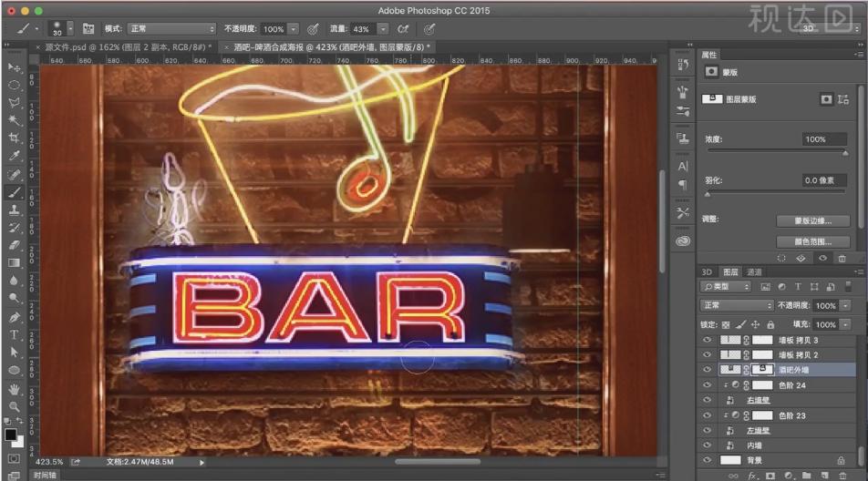The width and height of the screenshot is (868, 481).
Task: Toggle visibility of 色阶 24 layer
Action: tap(708, 385)
